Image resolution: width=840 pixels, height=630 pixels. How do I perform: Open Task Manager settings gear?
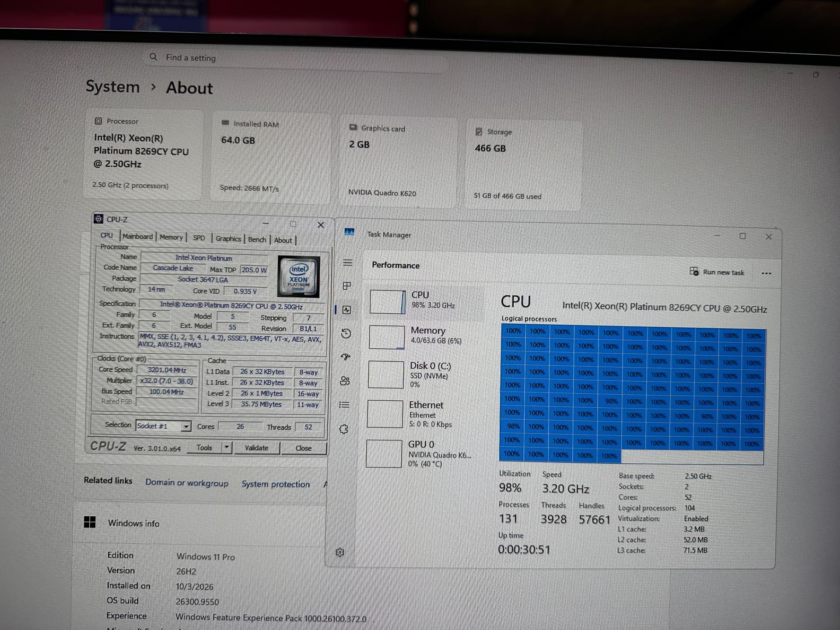(340, 552)
